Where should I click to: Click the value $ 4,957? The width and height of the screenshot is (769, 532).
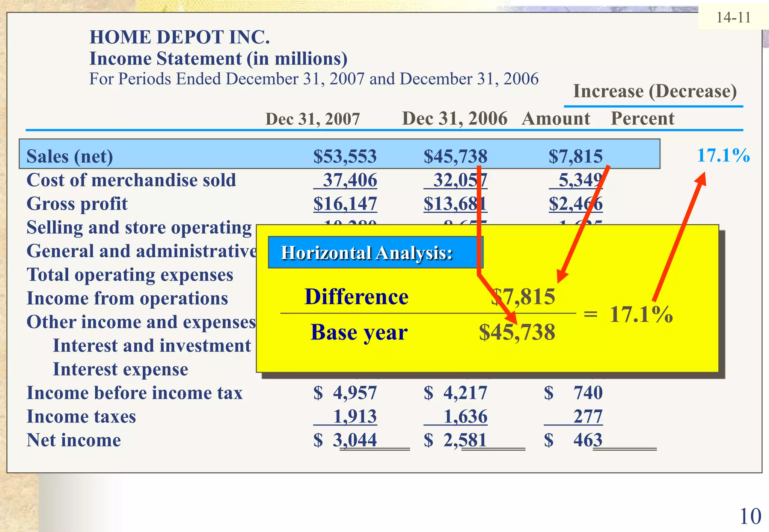(x=345, y=393)
